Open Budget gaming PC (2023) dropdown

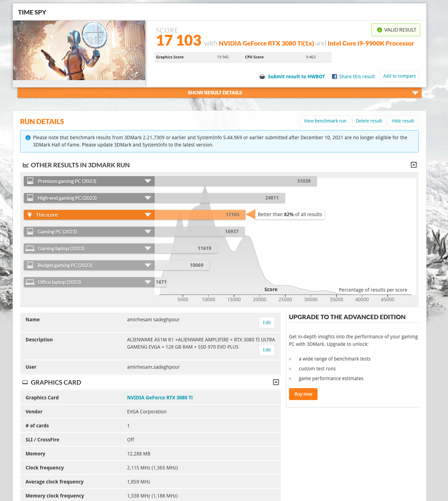pyautogui.click(x=148, y=265)
